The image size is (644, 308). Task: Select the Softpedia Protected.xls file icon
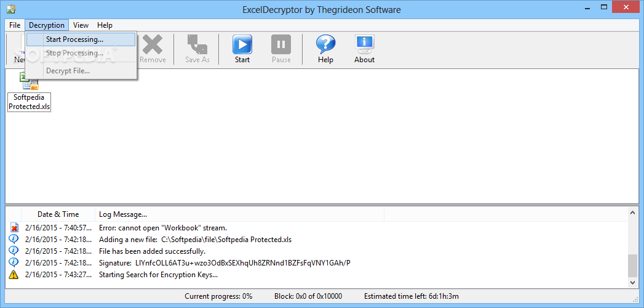click(30, 80)
